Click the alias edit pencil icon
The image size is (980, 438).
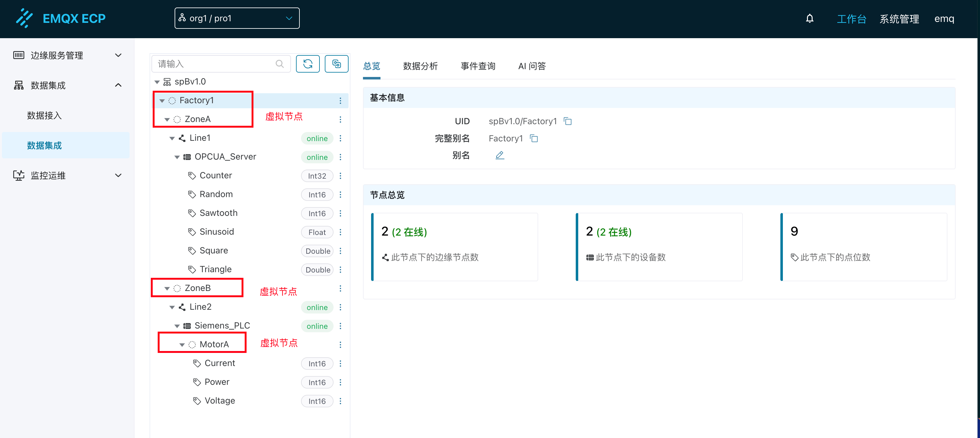pos(499,155)
